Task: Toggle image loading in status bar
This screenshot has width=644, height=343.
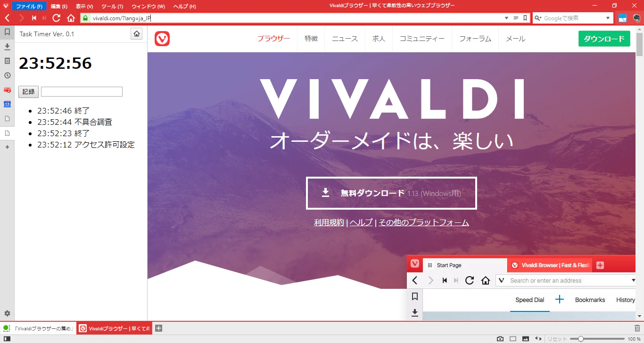Action: (x=526, y=339)
